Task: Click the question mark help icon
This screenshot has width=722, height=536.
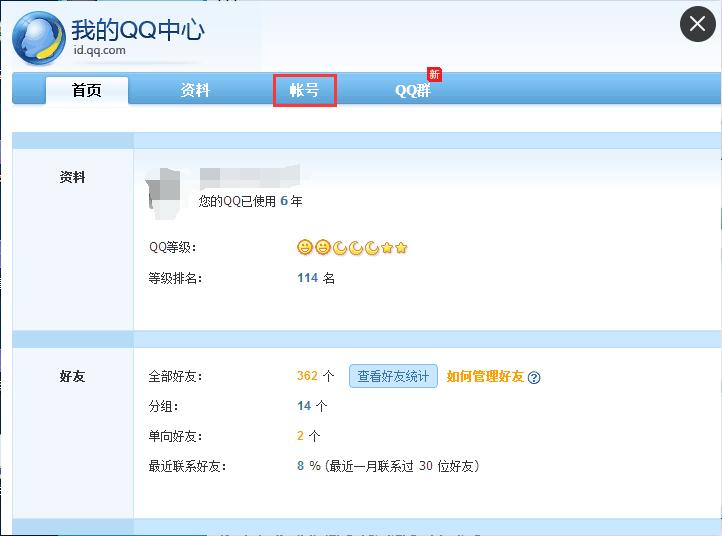Action: 534,378
